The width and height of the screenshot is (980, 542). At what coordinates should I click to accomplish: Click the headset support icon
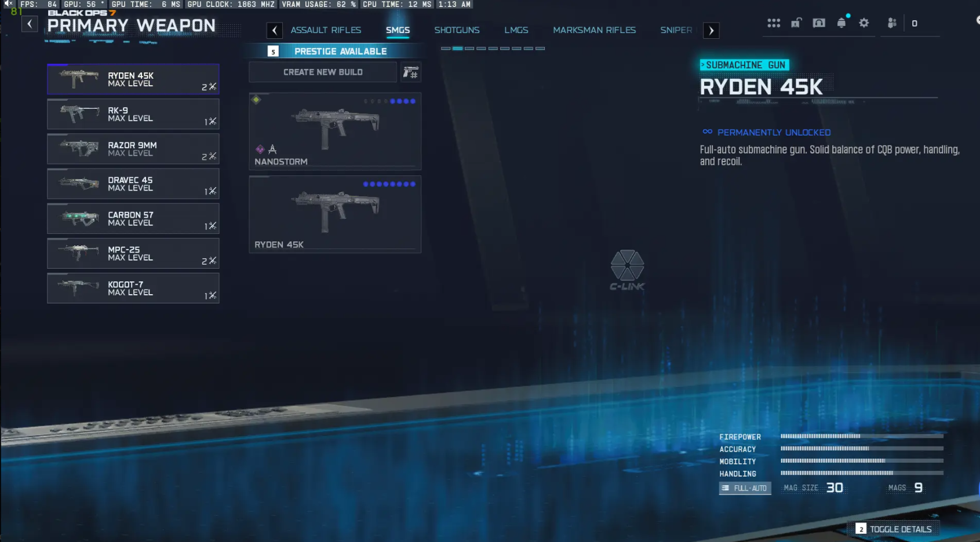click(x=818, y=23)
